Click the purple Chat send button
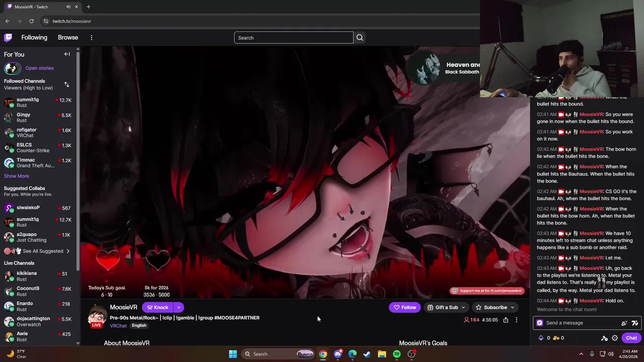Screen dimensions: 644x362 coord(631,338)
